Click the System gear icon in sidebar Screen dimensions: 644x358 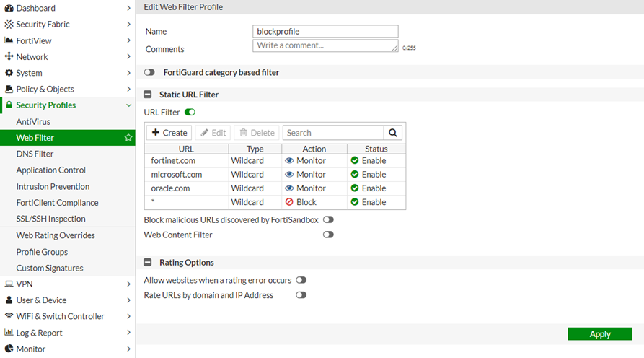9,73
